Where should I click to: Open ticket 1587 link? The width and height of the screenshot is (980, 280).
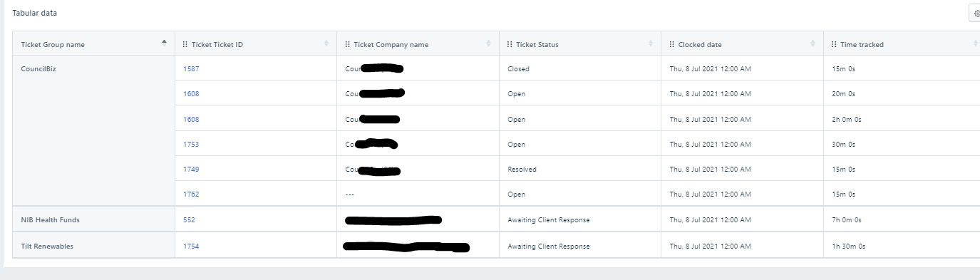point(191,69)
